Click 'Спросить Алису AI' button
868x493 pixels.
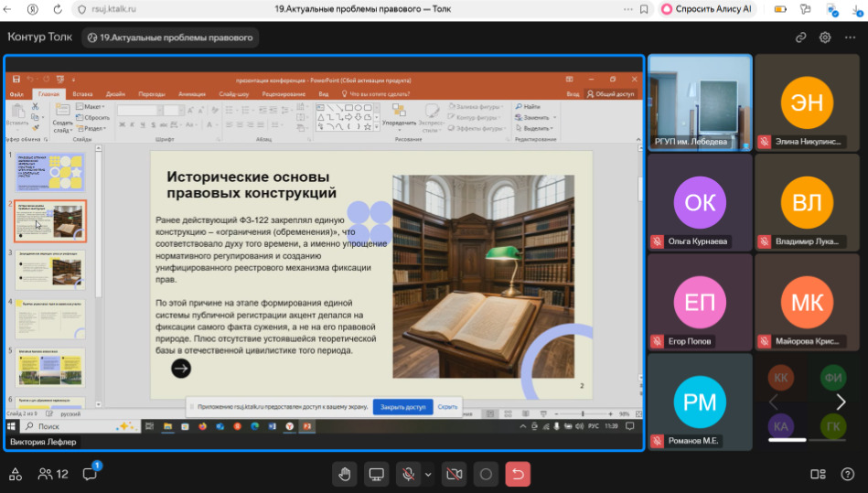(709, 9)
